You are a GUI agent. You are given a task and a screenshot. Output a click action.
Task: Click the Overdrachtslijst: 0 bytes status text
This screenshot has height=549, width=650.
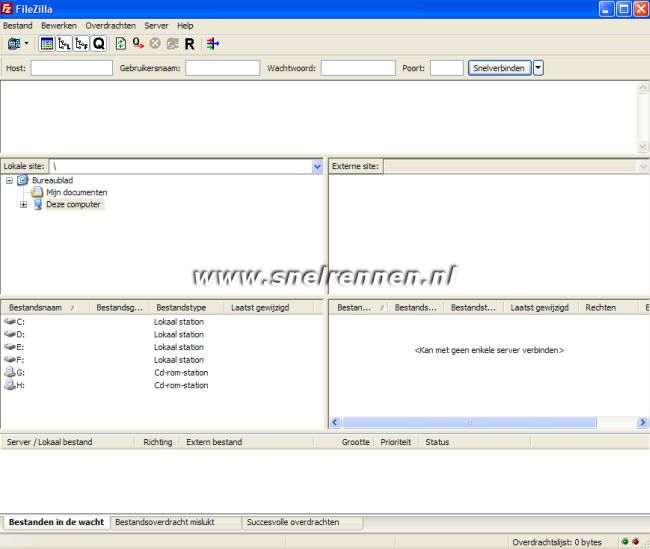(x=557, y=542)
